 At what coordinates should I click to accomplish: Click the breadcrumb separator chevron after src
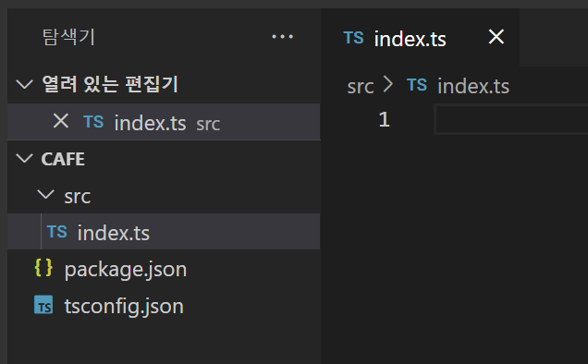(388, 85)
